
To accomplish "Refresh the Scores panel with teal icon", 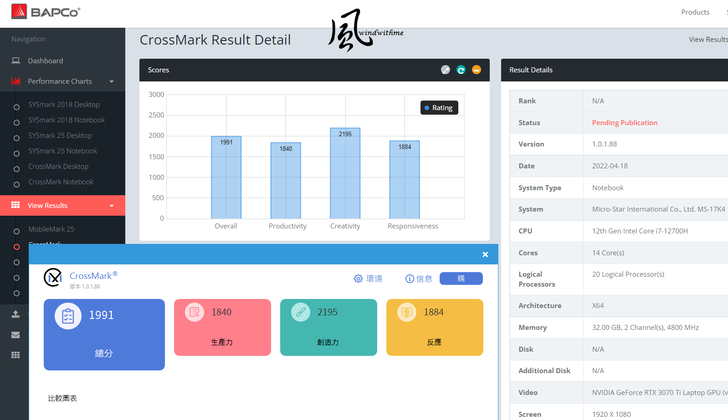I will [461, 70].
